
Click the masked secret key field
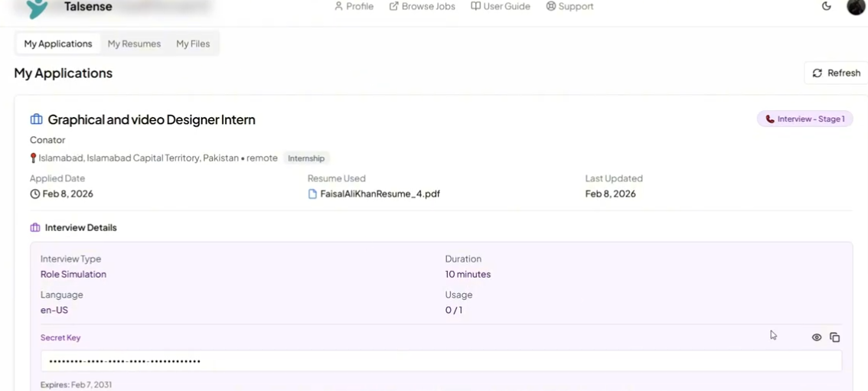click(x=441, y=361)
